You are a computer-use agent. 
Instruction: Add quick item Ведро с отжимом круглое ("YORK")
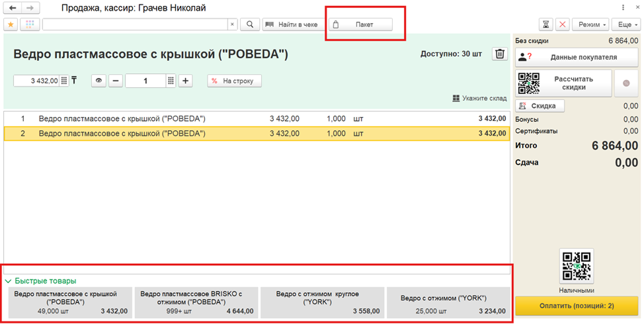[x=323, y=303]
